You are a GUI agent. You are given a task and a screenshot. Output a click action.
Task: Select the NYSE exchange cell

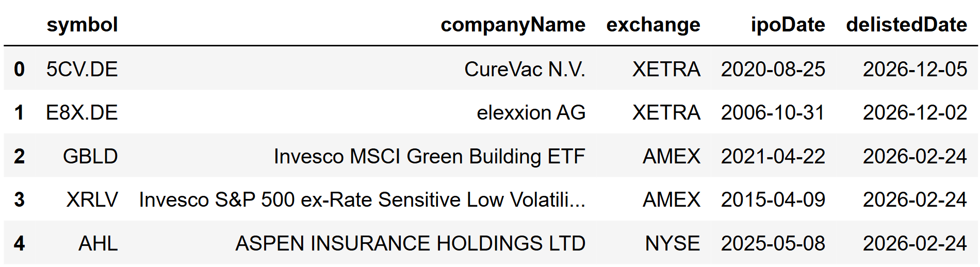(x=673, y=243)
